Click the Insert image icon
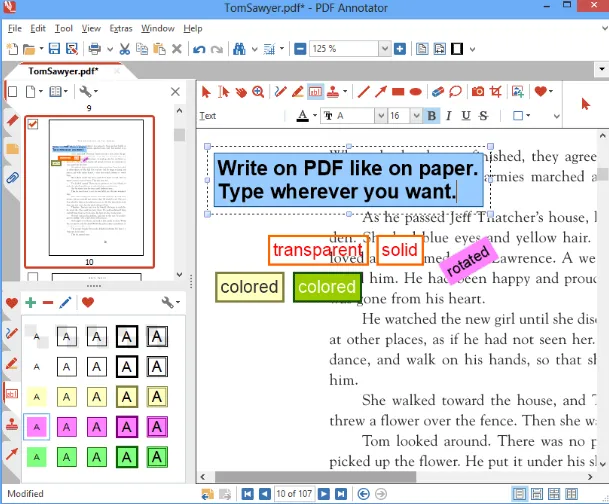Viewport: 609px width, 504px height. 518,92
